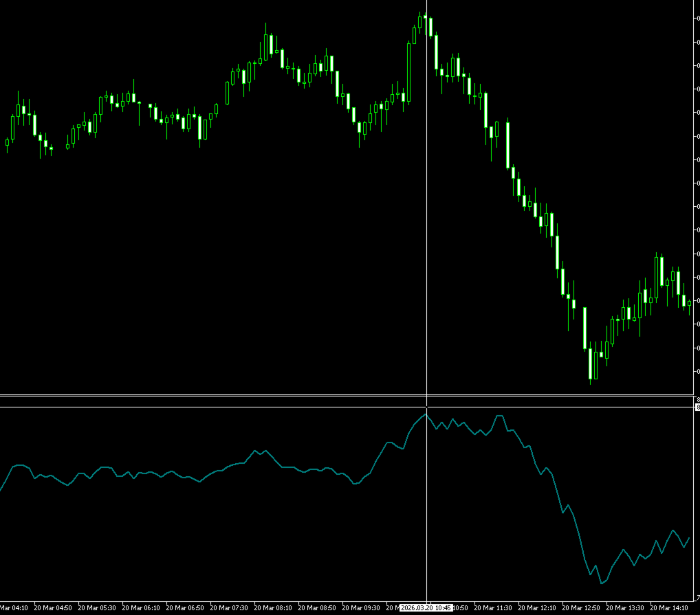Select the 20 Mar 12:50 axis label
The width and height of the screenshot is (700, 615).
tap(581, 608)
